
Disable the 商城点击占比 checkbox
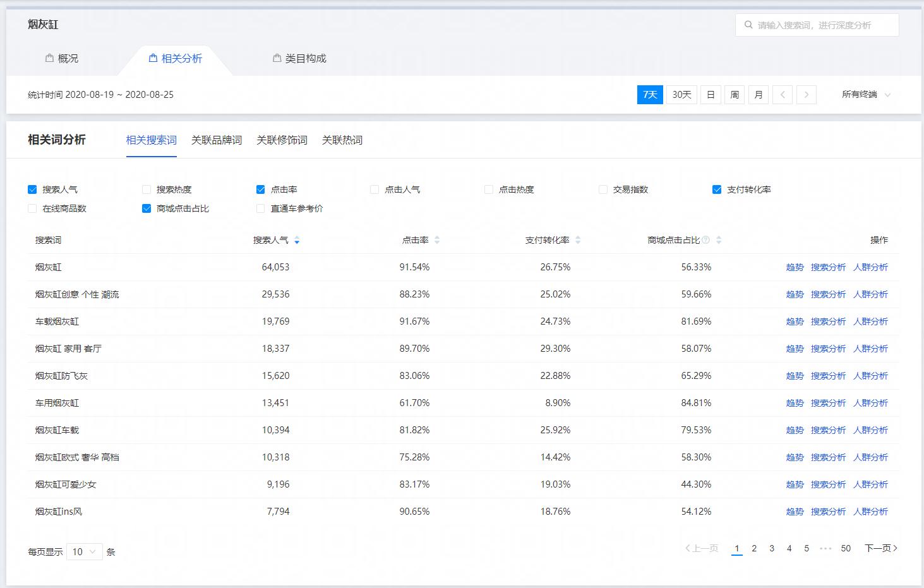coord(146,208)
